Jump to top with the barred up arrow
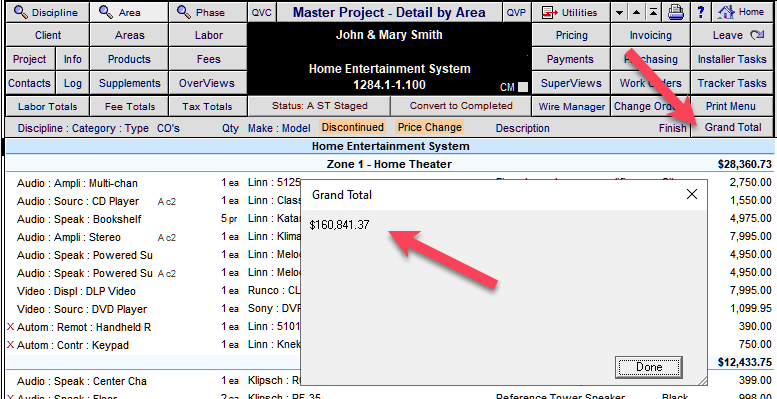 [x=654, y=13]
